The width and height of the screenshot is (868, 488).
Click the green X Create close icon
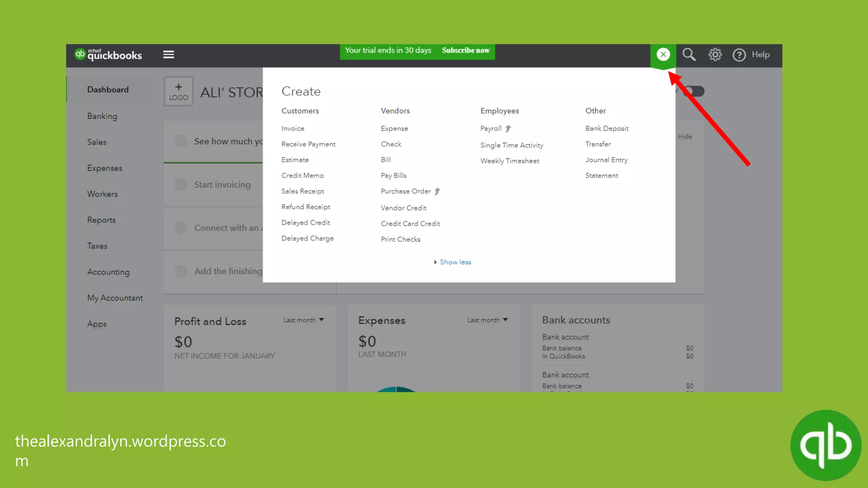(x=663, y=55)
